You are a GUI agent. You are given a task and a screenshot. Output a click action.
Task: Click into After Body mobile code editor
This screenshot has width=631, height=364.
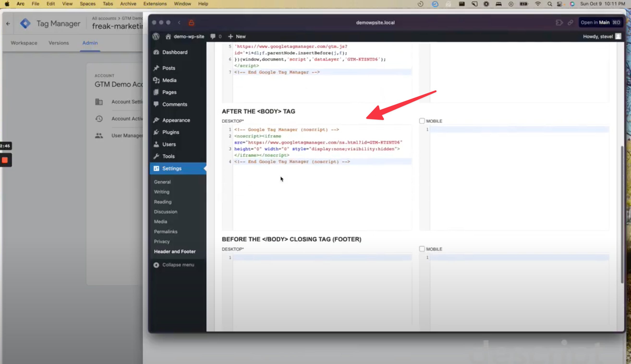514,178
